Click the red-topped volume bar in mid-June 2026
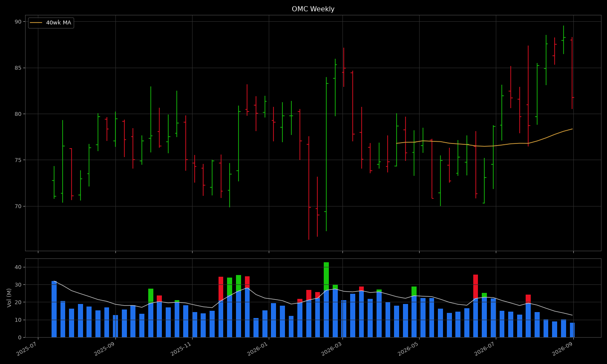Screen dimensions: 607x364 [475, 306]
